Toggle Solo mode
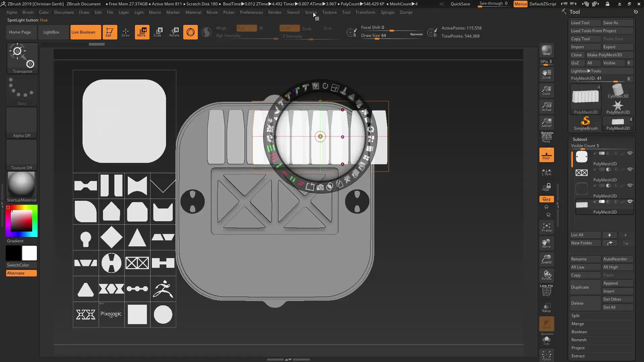The width and height of the screenshot is (644, 362). [x=546, y=340]
